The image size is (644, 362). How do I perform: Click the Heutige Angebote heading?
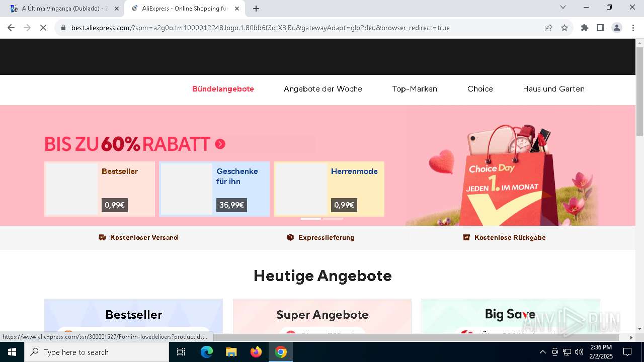pos(323,276)
